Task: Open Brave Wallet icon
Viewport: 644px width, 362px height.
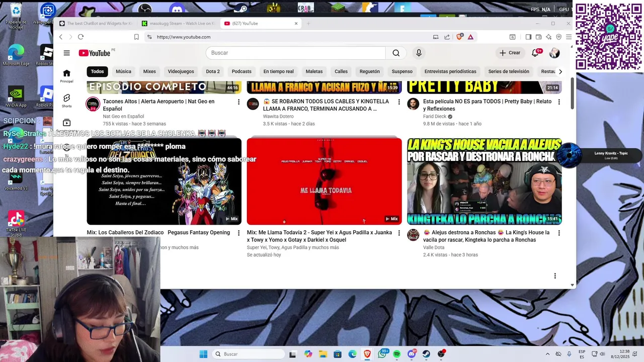Action: pyautogui.click(x=538, y=37)
